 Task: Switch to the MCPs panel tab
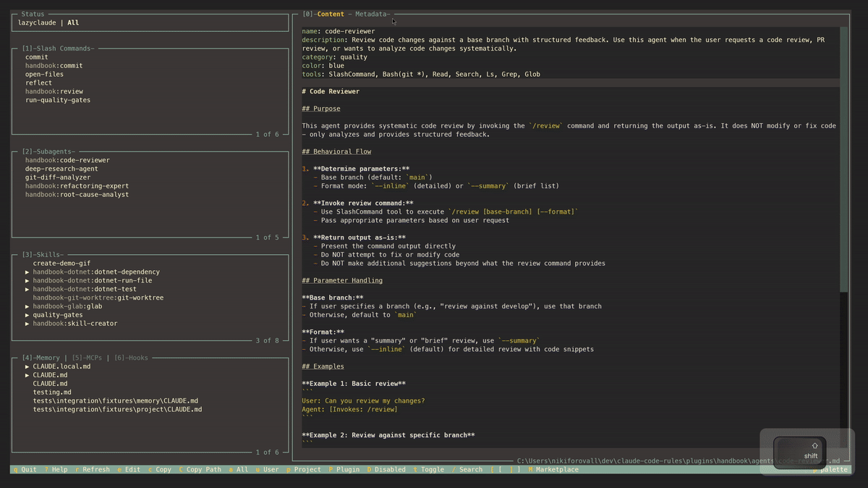coord(90,358)
